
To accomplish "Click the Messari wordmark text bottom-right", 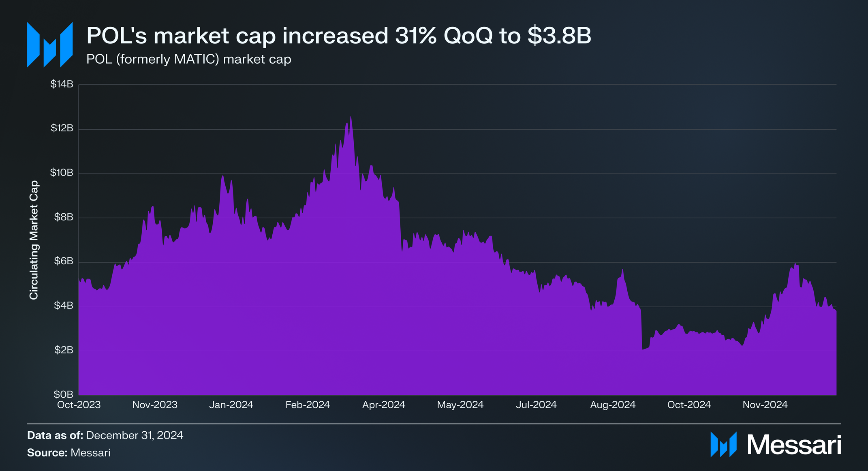I will [x=794, y=445].
